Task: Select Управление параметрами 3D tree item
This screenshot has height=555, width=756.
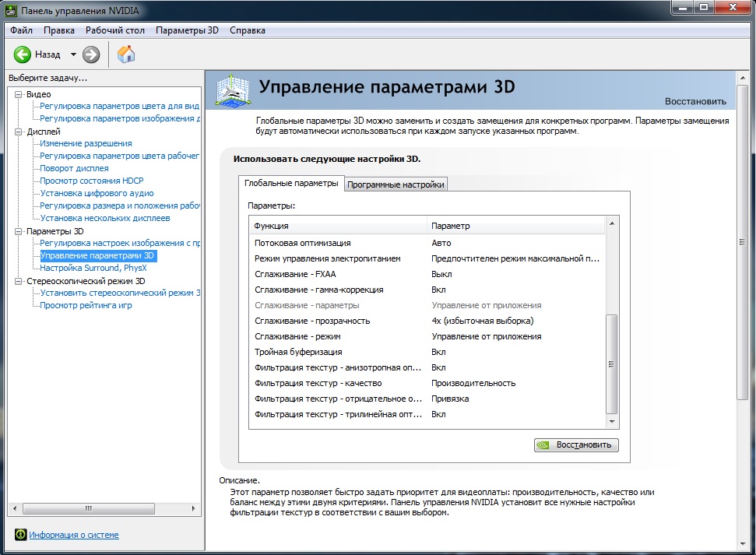Action: point(97,255)
